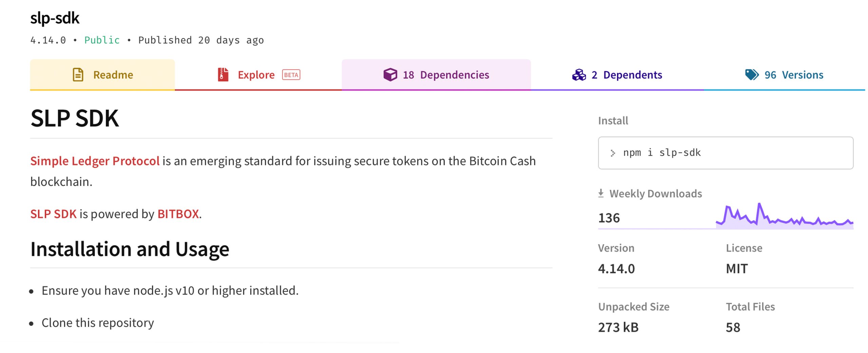Image resolution: width=868 pixels, height=353 pixels.
Task: Click the download arrow beside Weekly Downloads
Action: point(602,193)
